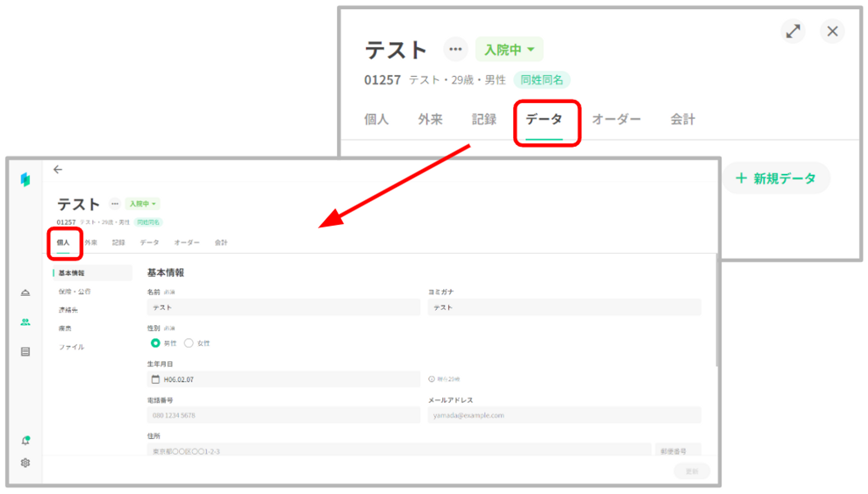Open the settings gear icon
The width and height of the screenshot is (868, 494).
[x=25, y=463]
